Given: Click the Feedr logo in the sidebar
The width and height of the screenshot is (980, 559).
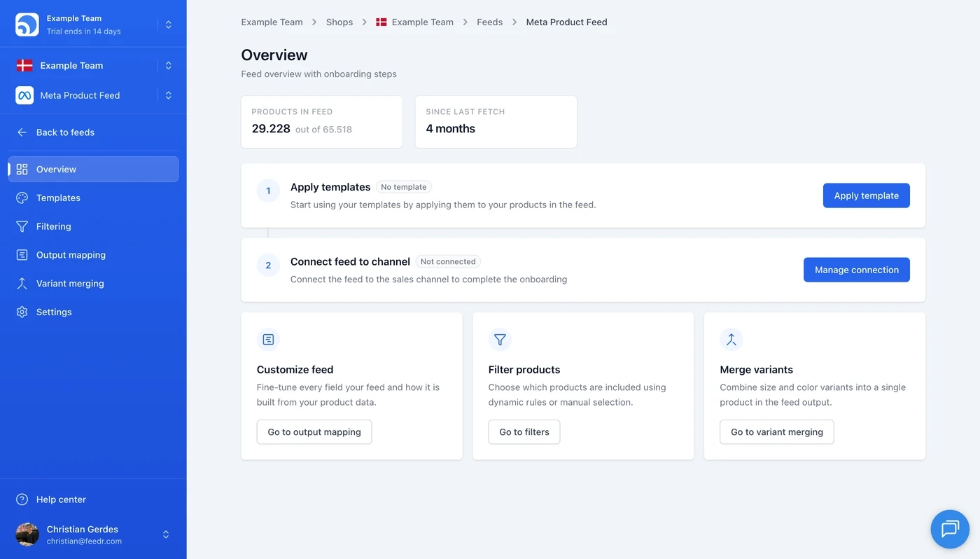Looking at the screenshot, I should (x=27, y=25).
